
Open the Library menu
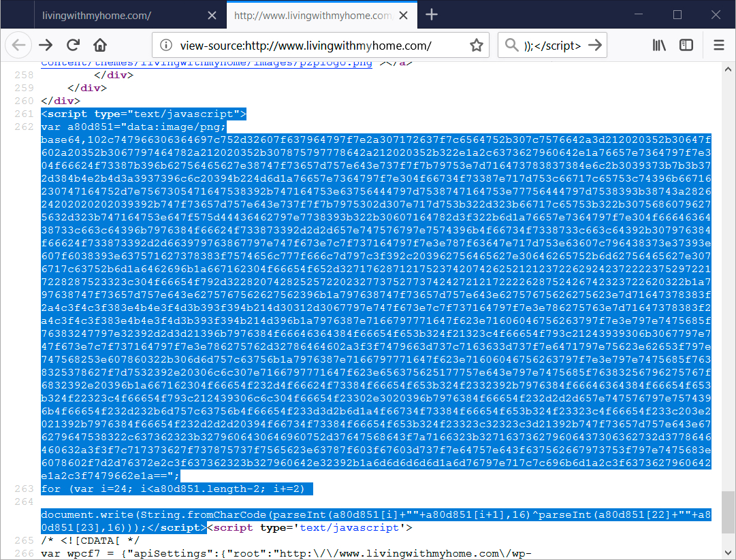[x=659, y=46]
